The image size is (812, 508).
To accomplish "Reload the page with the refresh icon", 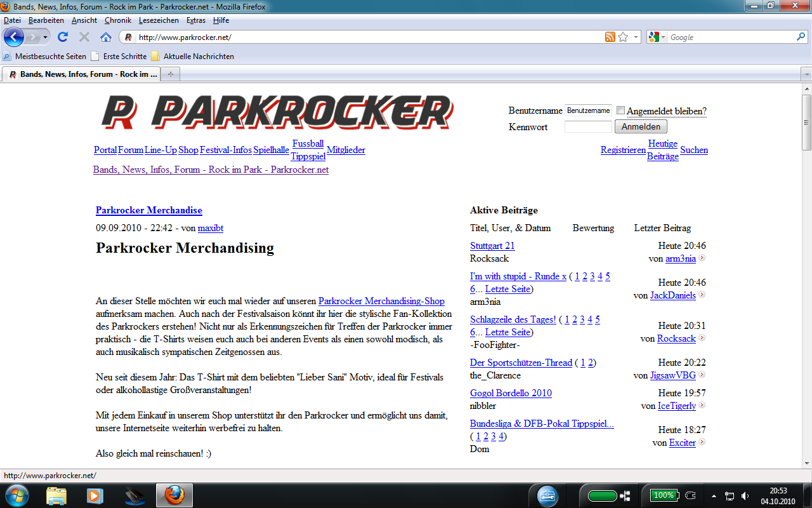I will [x=63, y=37].
